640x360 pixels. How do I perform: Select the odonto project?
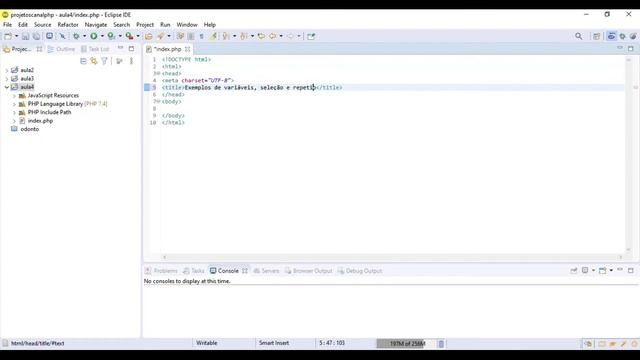[29, 129]
